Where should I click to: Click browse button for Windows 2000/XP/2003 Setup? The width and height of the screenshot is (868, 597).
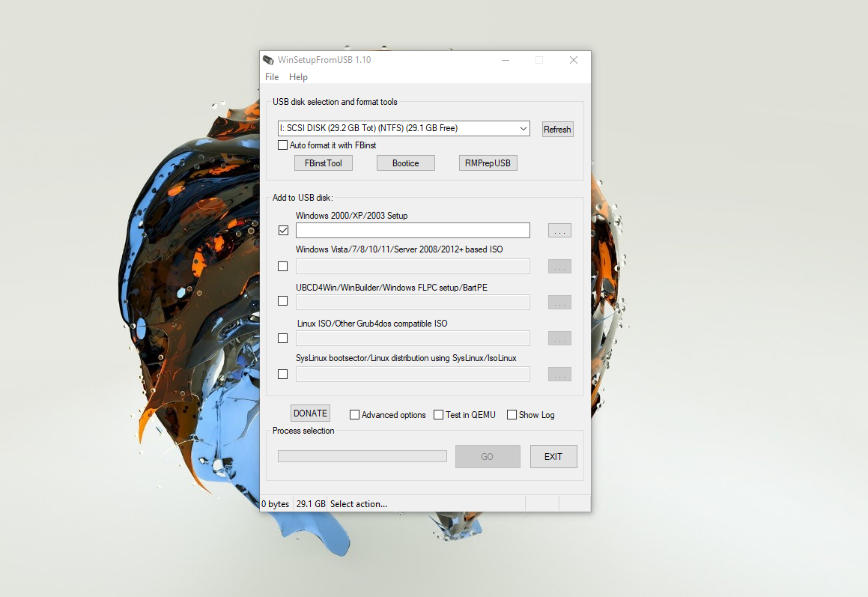point(559,231)
